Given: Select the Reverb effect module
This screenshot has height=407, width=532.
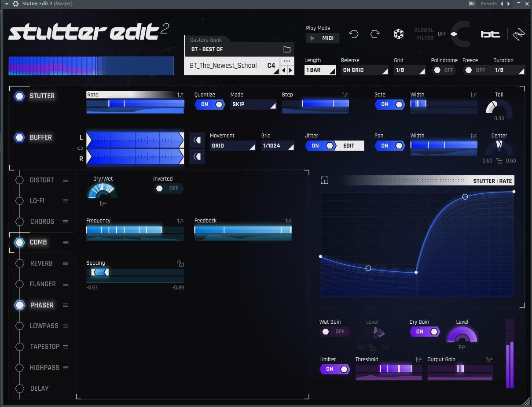Looking at the screenshot, I should 41,263.
